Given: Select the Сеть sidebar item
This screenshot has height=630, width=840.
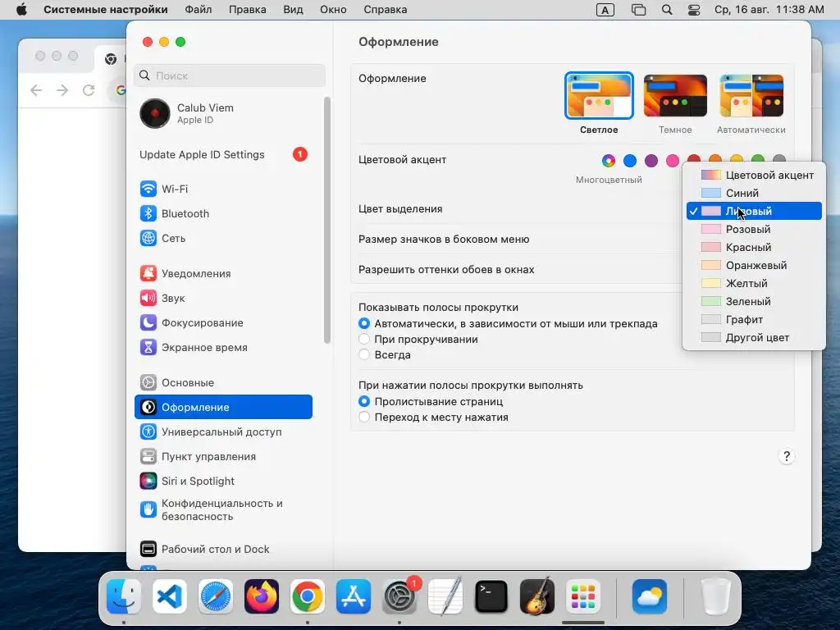Looking at the screenshot, I should tap(223, 238).
